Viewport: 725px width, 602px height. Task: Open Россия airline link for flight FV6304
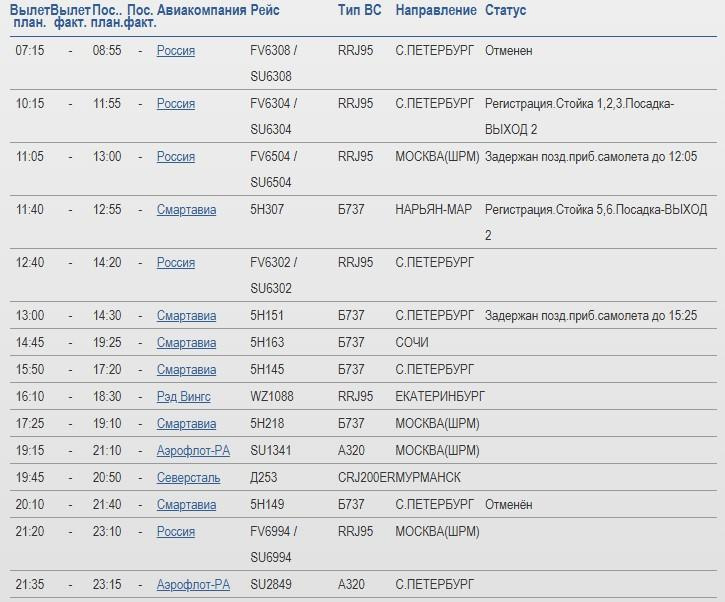176,103
